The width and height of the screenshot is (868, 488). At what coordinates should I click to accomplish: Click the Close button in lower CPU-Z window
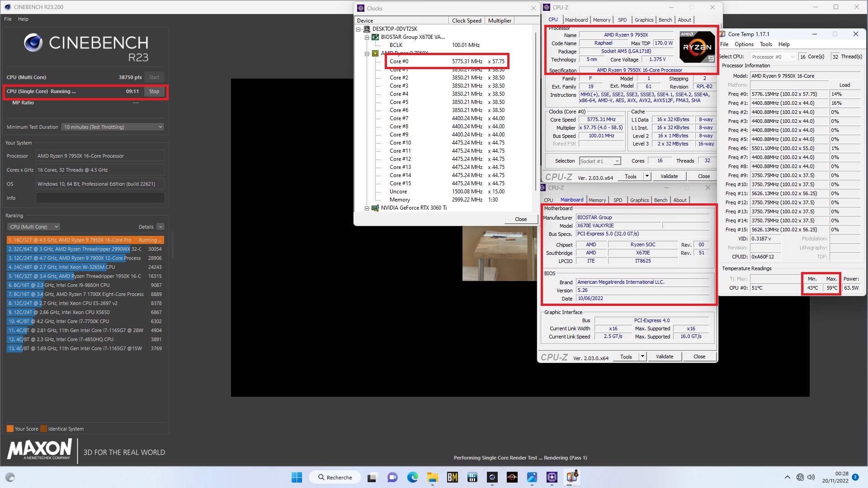click(699, 357)
